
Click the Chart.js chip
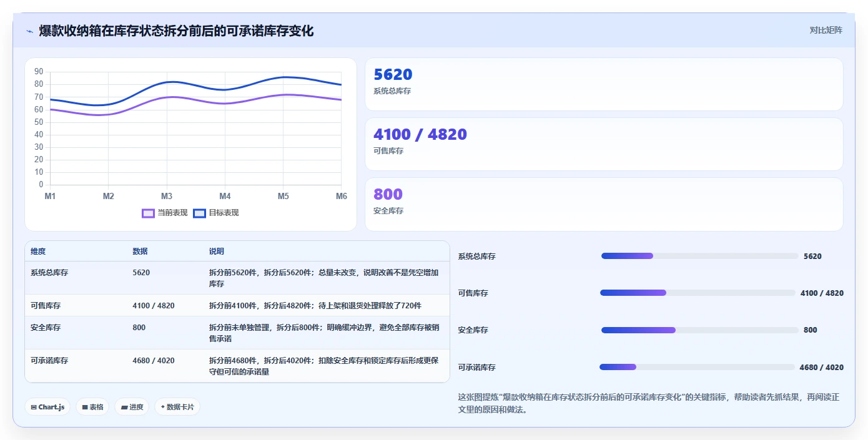pyautogui.click(x=47, y=407)
